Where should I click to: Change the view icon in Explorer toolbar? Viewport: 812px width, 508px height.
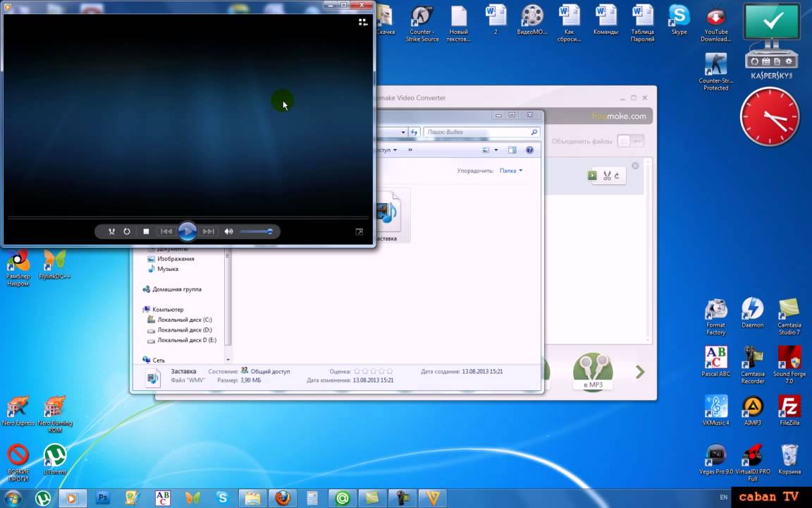point(486,150)
